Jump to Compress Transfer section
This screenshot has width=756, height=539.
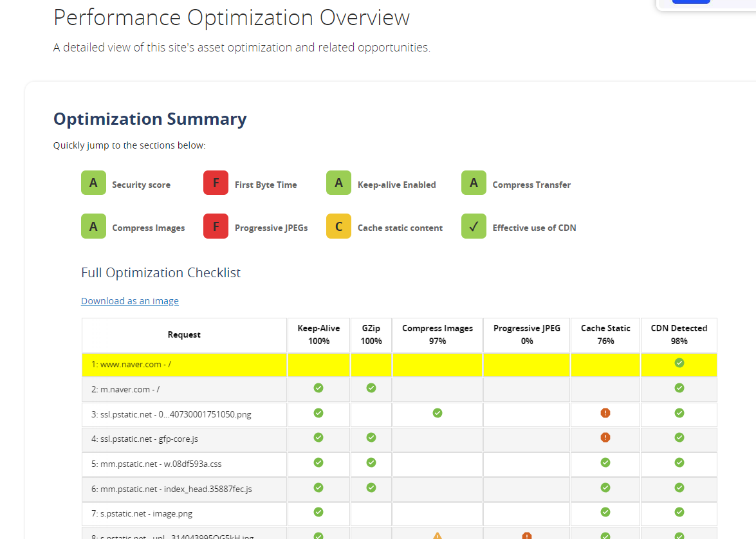click(531, 185)
